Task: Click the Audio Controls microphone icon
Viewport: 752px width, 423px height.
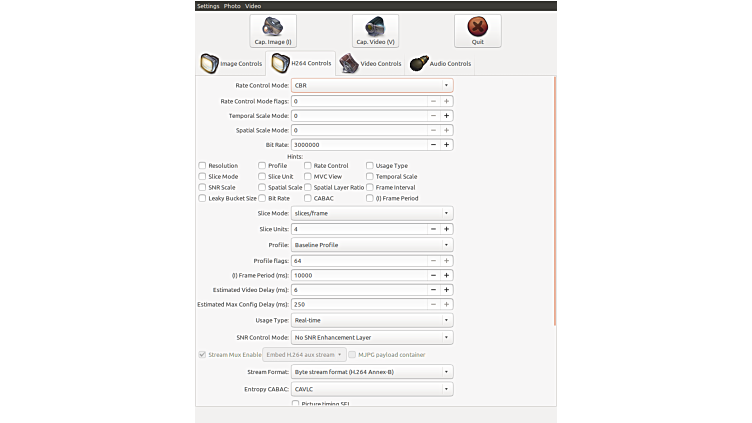Action: (419, 63)
